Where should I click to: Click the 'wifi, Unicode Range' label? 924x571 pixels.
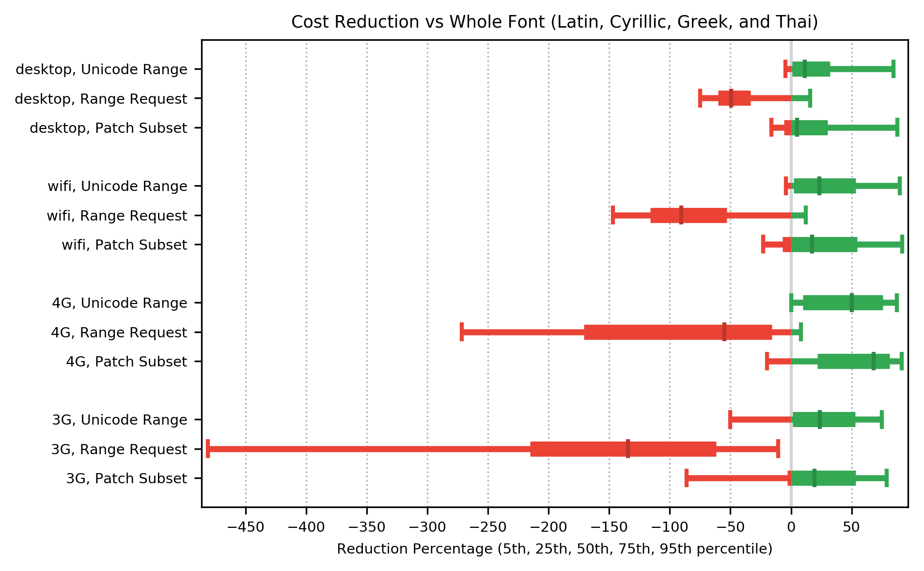pyautogui.click(x=117, y=187)
